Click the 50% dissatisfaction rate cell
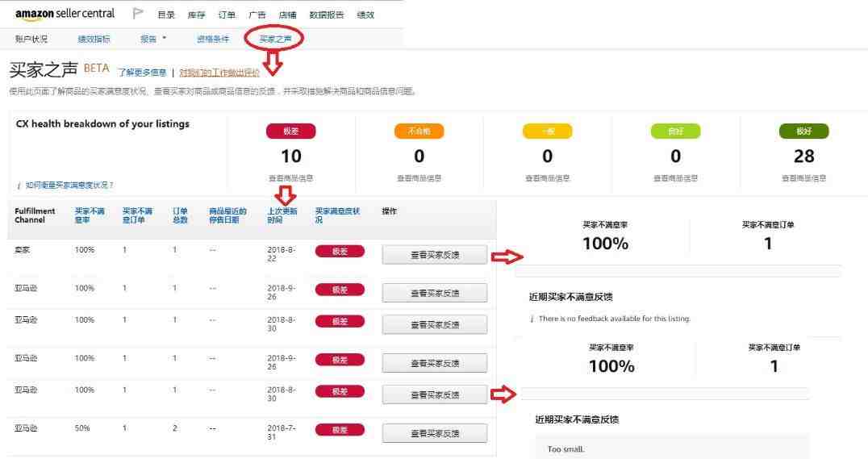Image resolution: width=868 pixels, height=459 pixels. (x=82, y=428)
